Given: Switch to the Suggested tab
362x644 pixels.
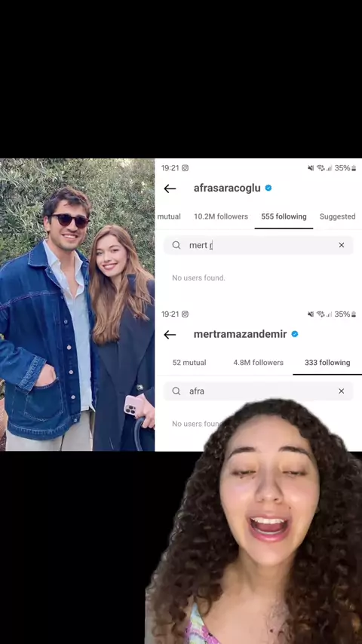Looking at the screenshot, I should [x=337, y=216].
